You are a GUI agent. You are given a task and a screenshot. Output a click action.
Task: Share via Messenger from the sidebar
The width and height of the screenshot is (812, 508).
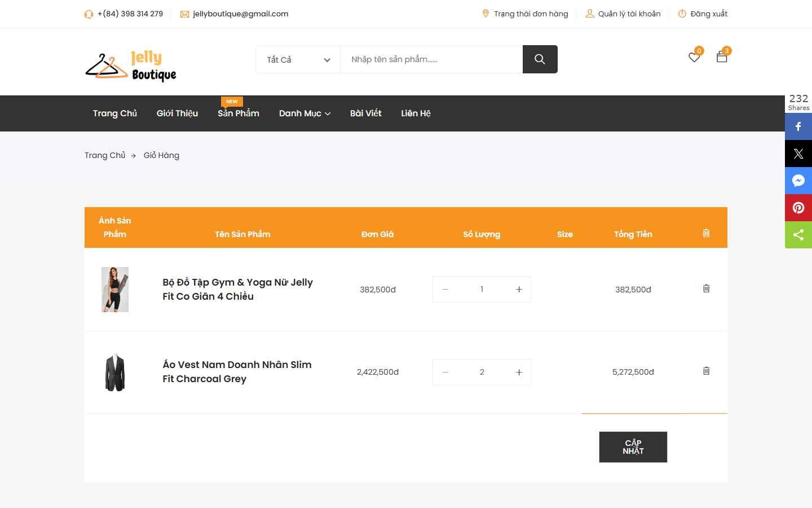(798, 181)
